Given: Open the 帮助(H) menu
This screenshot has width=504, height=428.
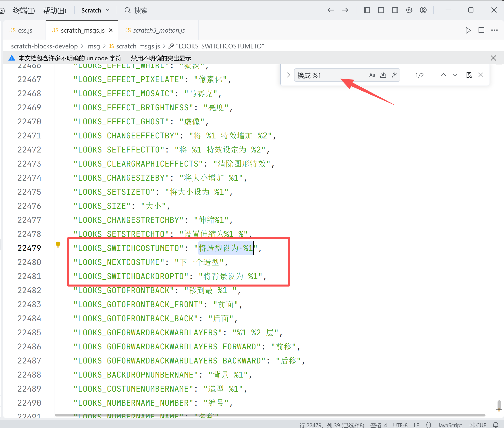Looking at the screenshot, I should tap(54, 10).
